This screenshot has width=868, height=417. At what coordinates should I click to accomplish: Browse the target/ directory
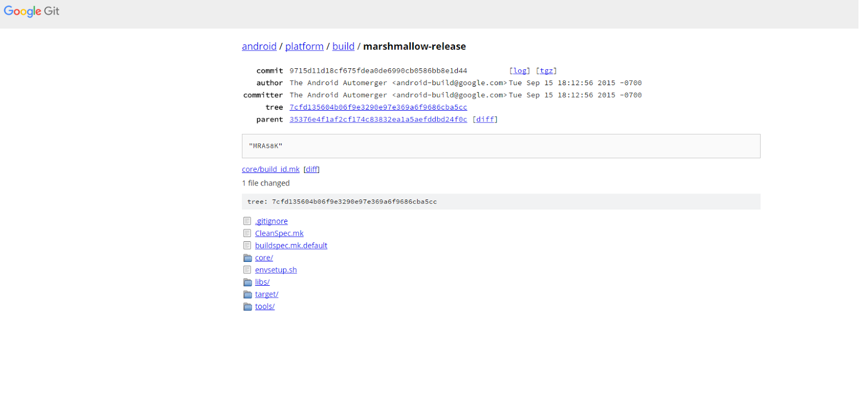(267, 294)
